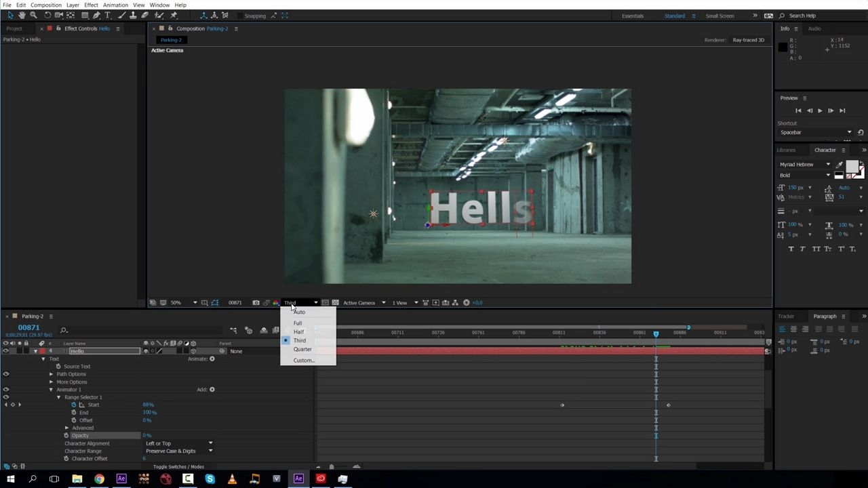Open the Composition menu
The height and width of the screenshot is (488, 868).
click(x=46, y=5)
